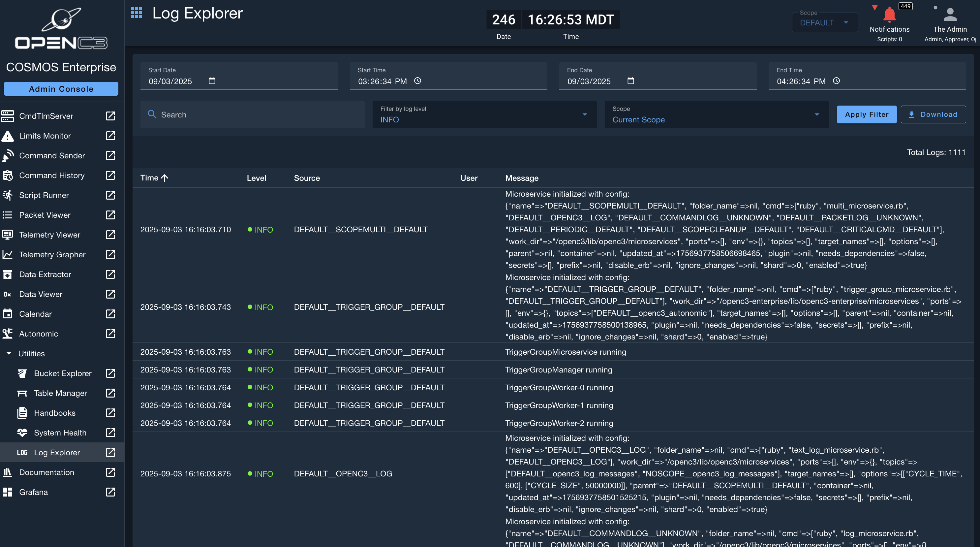Open Script Runner in new tab icon
This screenshot has width=980, height=547.
tap(110, 195)
